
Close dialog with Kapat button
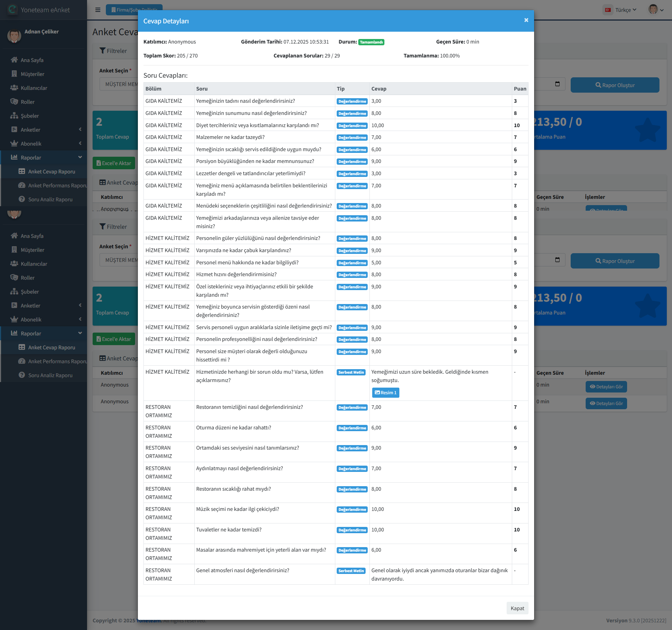(517, 608)
